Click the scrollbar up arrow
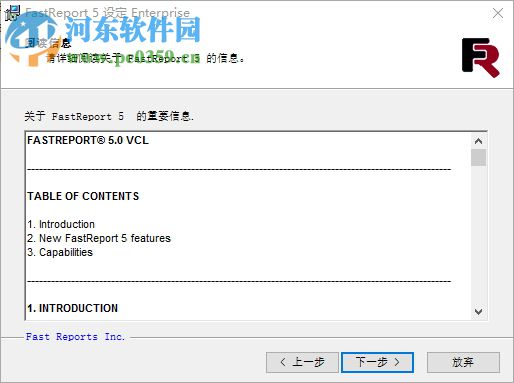The height and width of the screenshot is (383, 514). click(x=478, y=141)
